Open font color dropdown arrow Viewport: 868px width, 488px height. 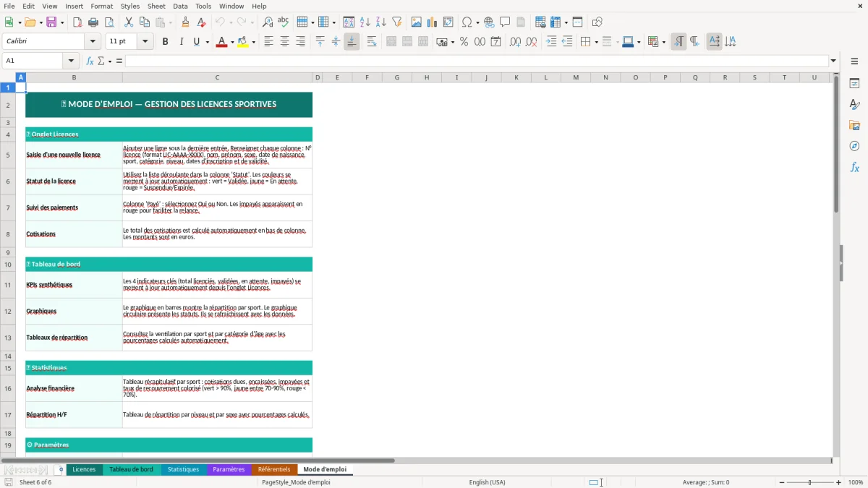coord(231,42)
